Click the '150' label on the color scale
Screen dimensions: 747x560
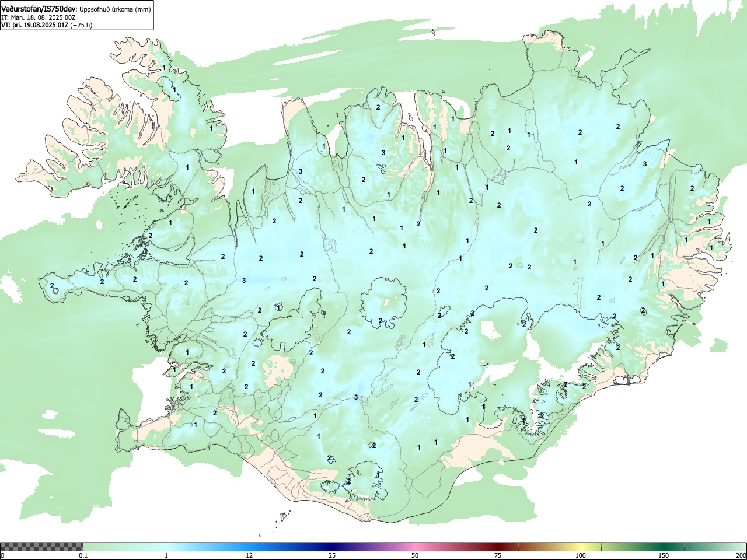(x=664, y=555)
